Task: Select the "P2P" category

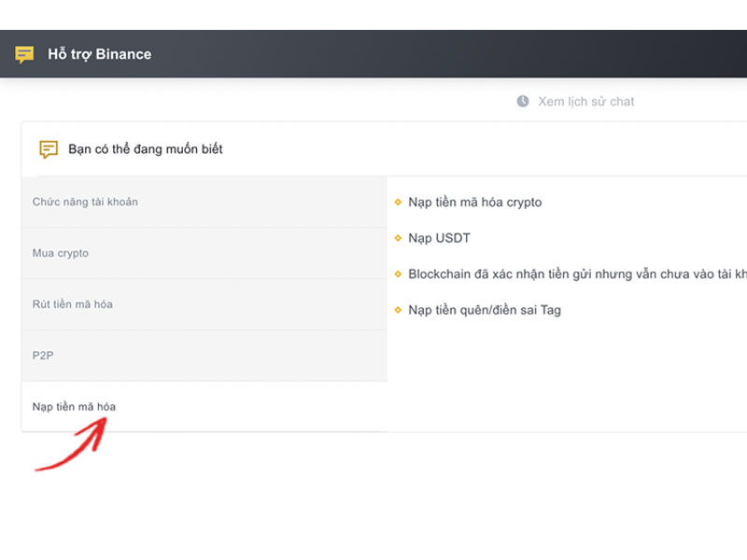Action: point(204,356)
